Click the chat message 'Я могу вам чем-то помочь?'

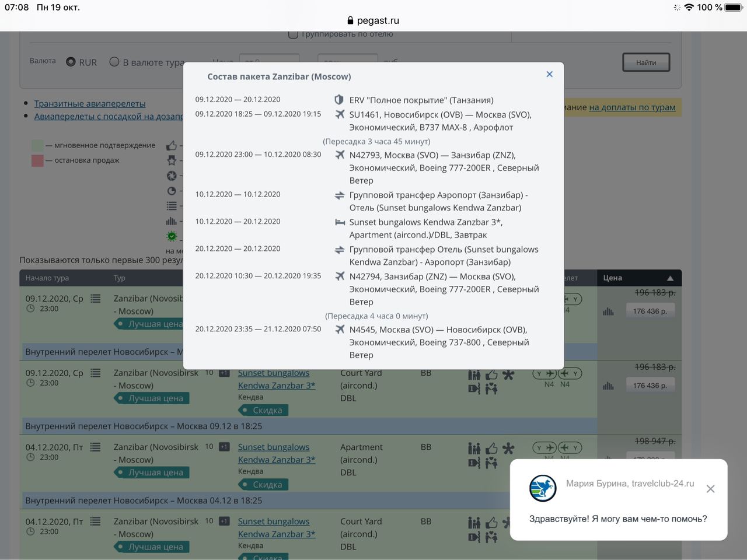tap(650, 519)
